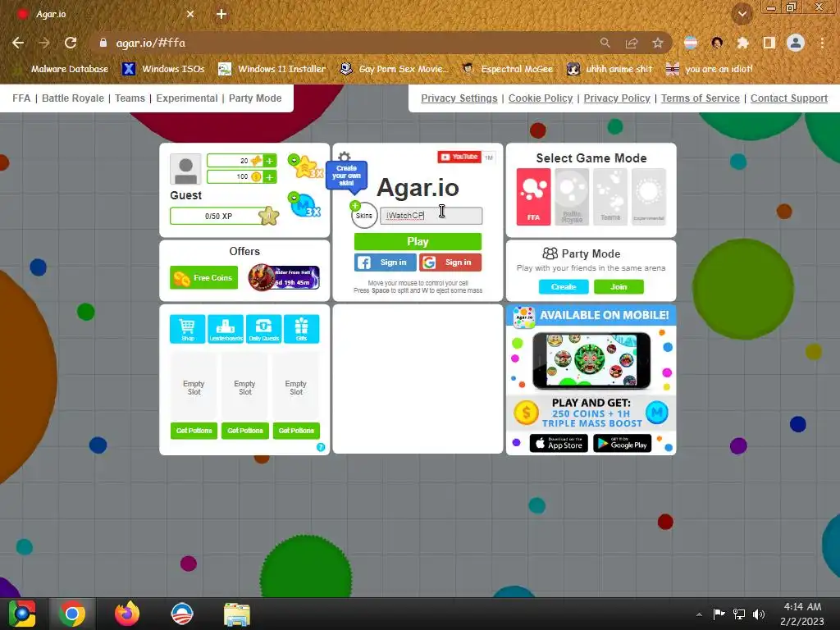Select the Battle Royale game mode tile
This screenshot has height=630, width=840.
point(572,197)
